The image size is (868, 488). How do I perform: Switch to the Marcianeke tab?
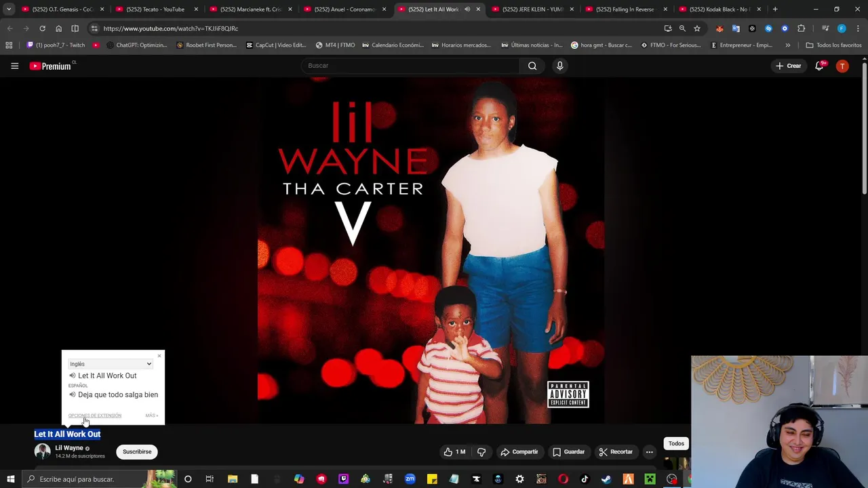pyautogui.click(x=250, y=9)
